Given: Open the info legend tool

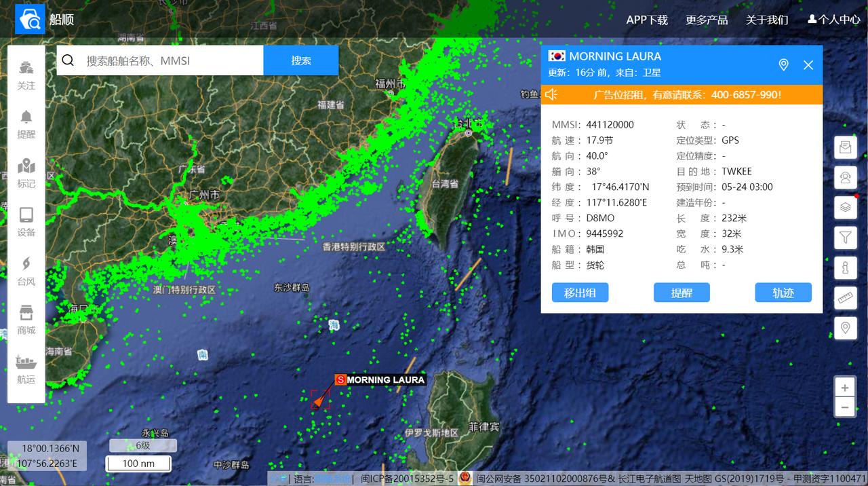Looking at the screenshot, I should [x=845, y=268].
